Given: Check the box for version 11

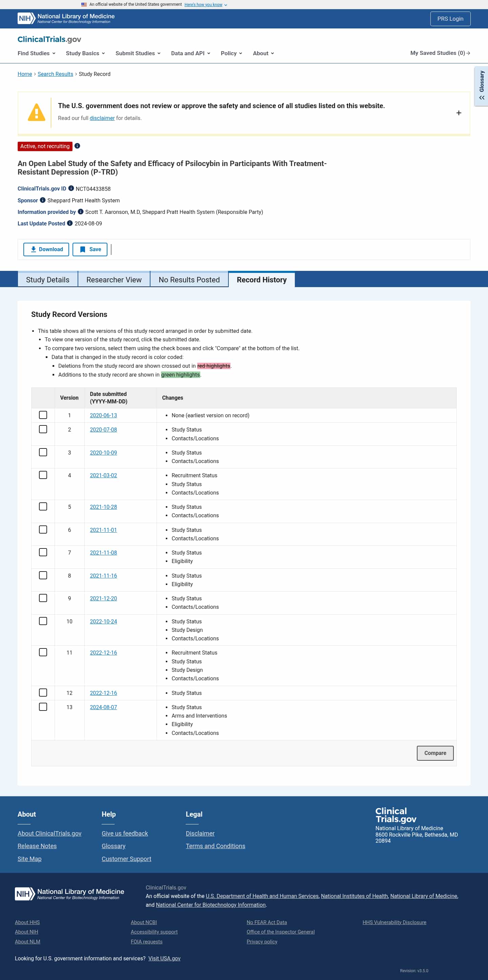Looking at the screenshot, I should click(x=43, y=653).
